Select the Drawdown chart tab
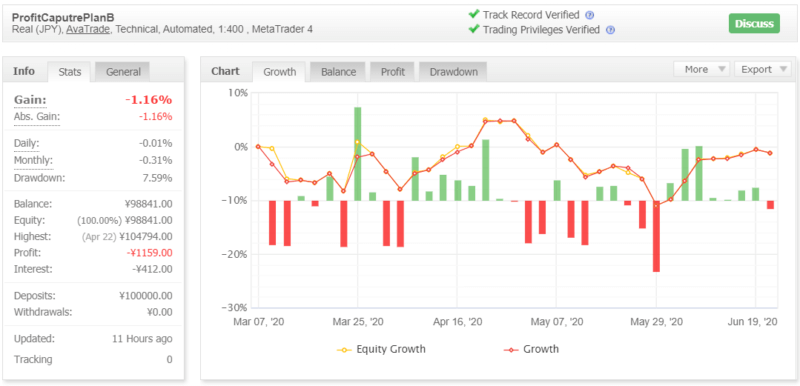Viewport: 800px width, 386px height. click(x=453, y=72)
